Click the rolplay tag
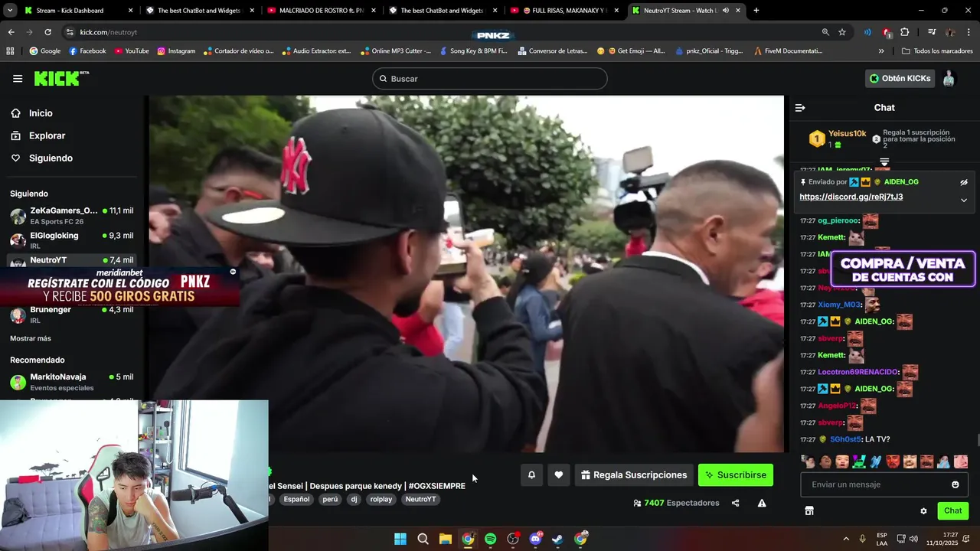The width and height of the screenshot is (980, 551). (x=381, y=499)
